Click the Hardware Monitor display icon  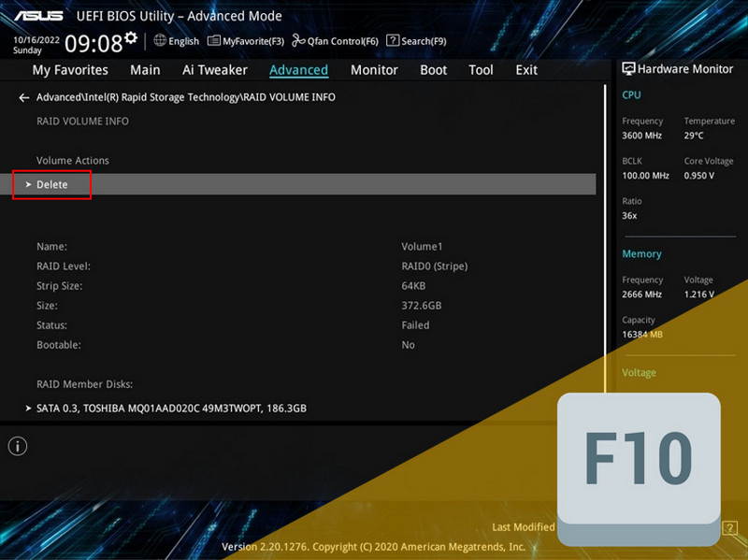(628, 69)
